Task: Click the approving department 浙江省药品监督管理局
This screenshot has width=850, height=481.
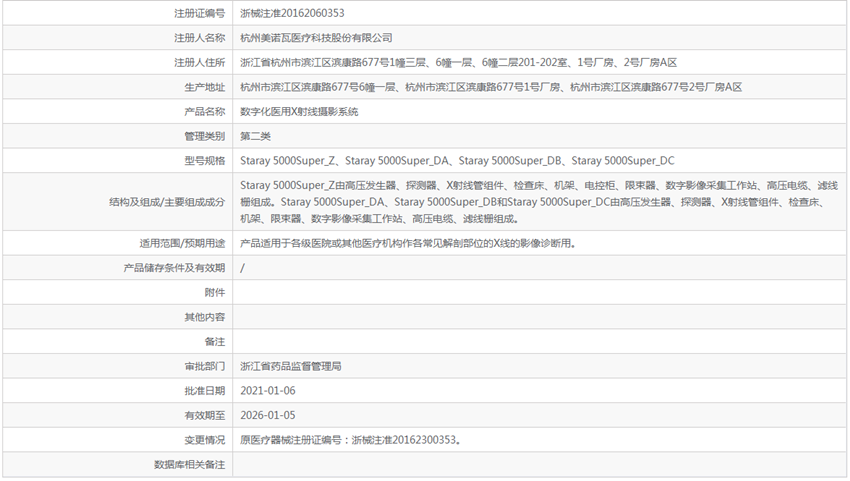Action: (291, 366)
